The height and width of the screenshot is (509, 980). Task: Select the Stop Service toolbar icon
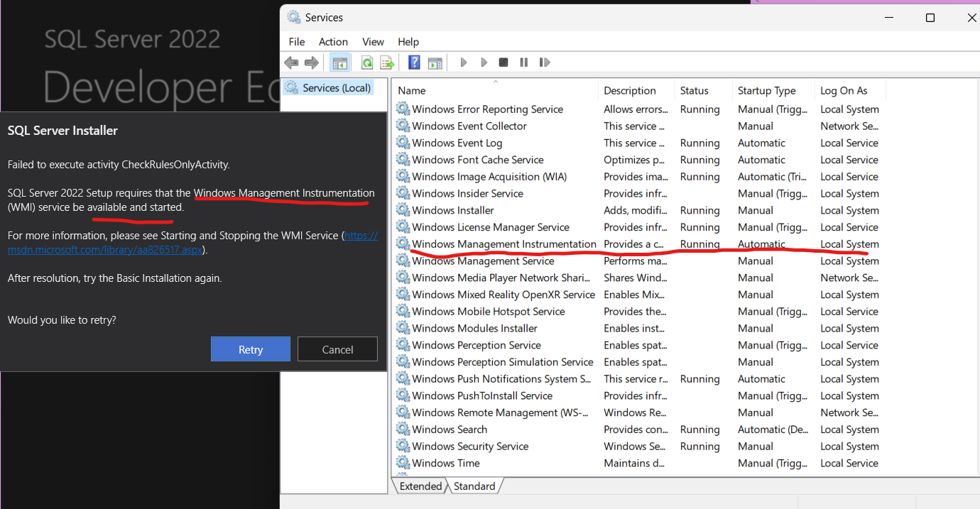click(503, 62)
